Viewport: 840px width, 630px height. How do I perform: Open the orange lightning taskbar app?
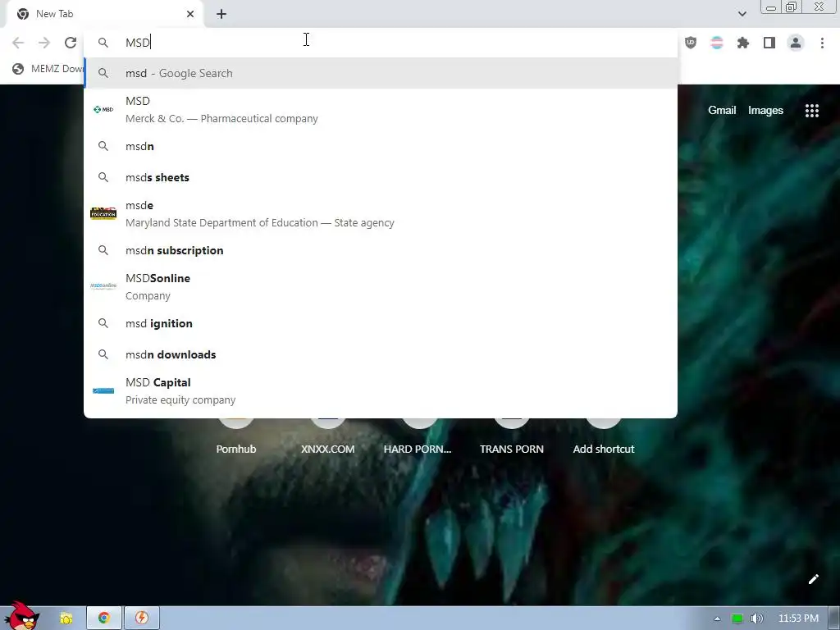(x=141, y=618)
